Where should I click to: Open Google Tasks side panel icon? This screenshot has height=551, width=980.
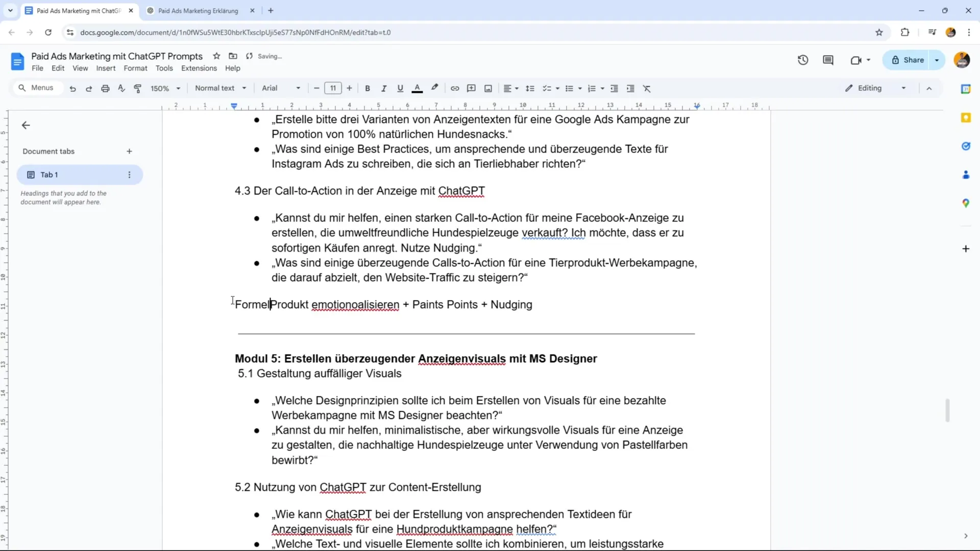click(x=966, y=146)
